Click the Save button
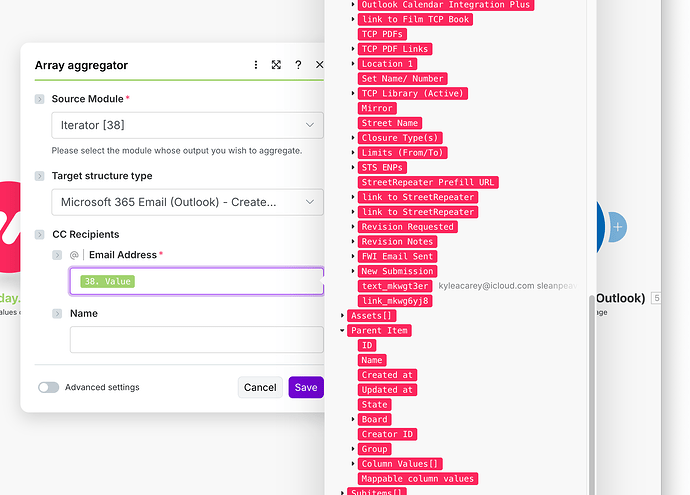The width and height of the screenshot is (690, 495). 306,387
